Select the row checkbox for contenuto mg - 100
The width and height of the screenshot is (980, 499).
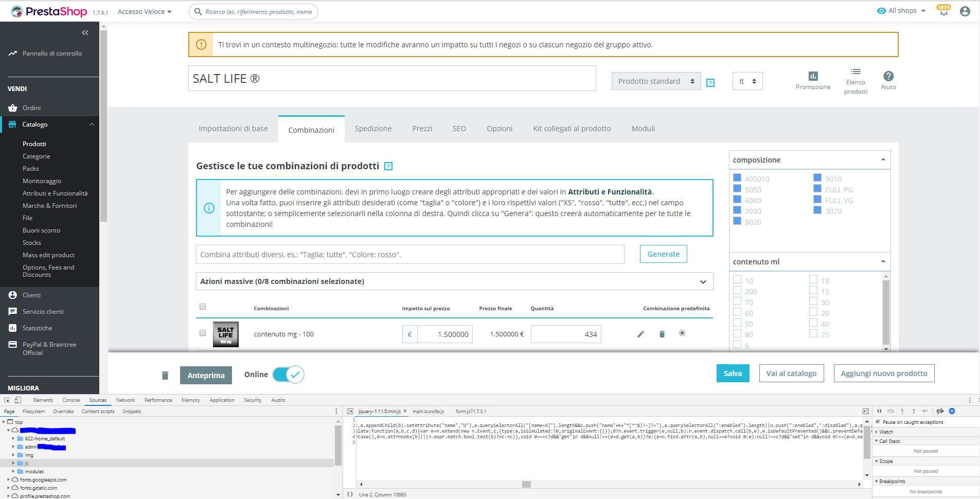tap(203, 333)
